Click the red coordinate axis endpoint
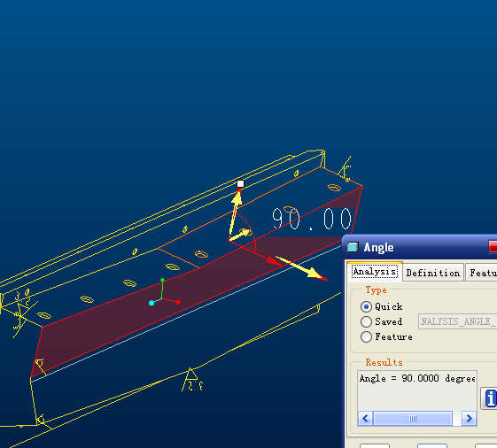This screenshot has width=497, height=448. click(178, 302)
